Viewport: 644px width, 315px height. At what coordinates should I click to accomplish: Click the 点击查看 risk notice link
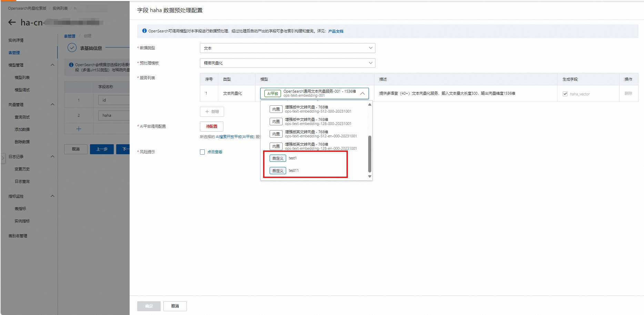[x=215, y=152]
